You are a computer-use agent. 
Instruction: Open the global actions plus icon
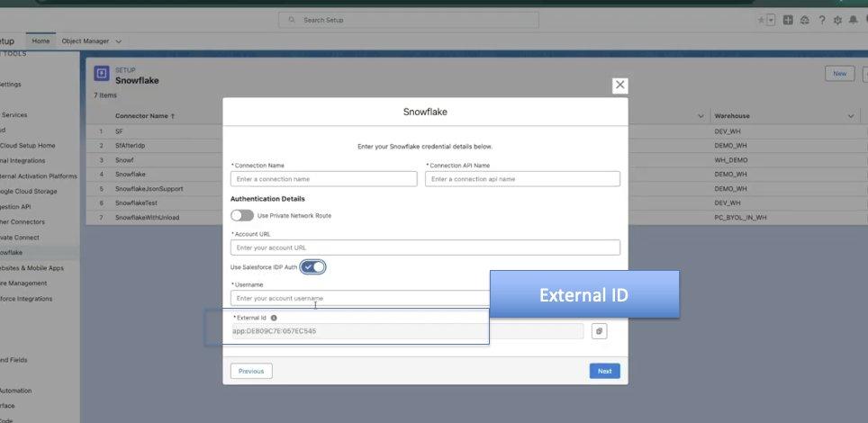(788, 20)
